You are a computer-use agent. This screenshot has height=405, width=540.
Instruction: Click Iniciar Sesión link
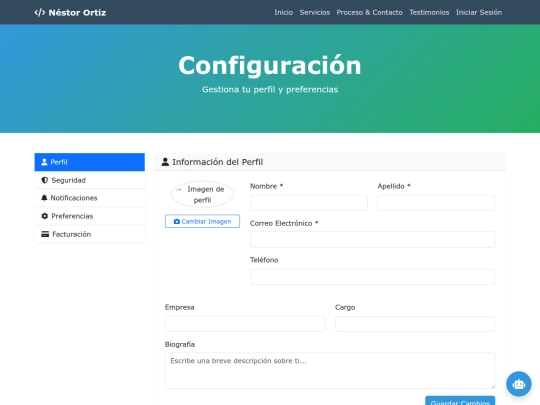[x=479, y=12]
